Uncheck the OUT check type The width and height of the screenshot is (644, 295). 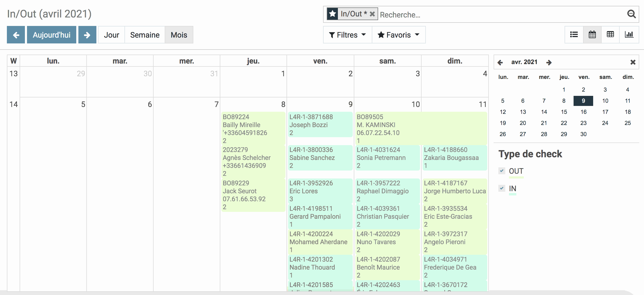pos(502,171)
